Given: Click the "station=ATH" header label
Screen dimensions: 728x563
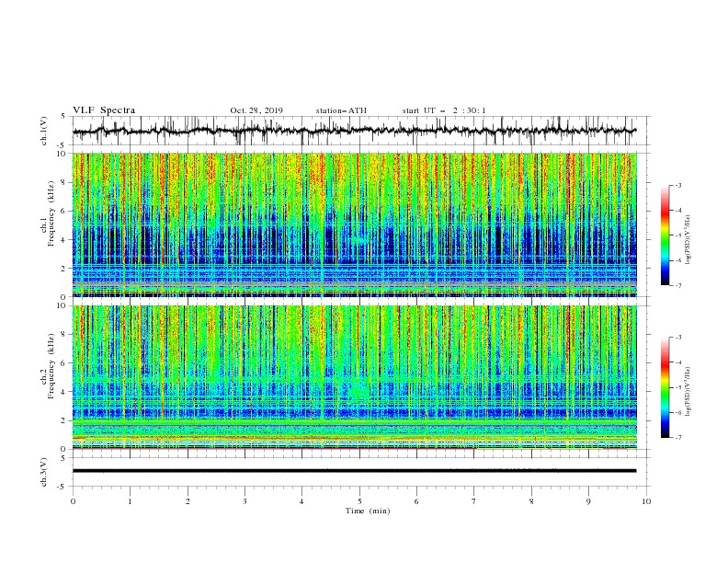Looking at the screenshot, I should point(341,110).
